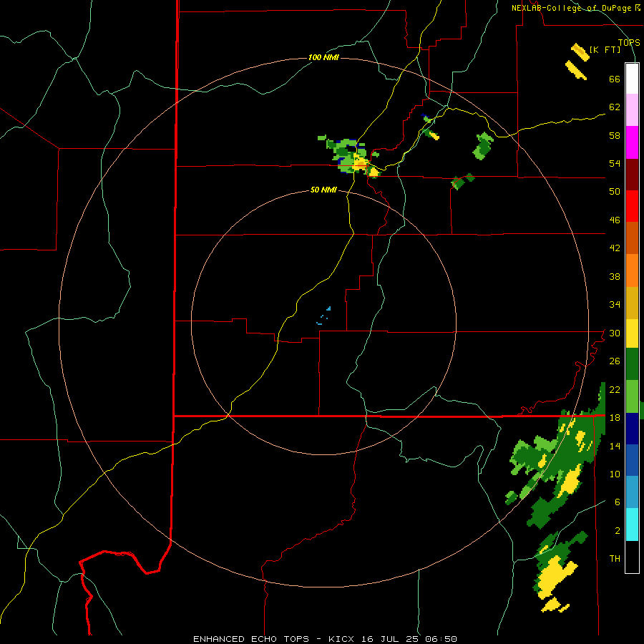Click the 38 legend value
Image resolution: width=644 pixels, height=644 pixels.
pos(615,276)
